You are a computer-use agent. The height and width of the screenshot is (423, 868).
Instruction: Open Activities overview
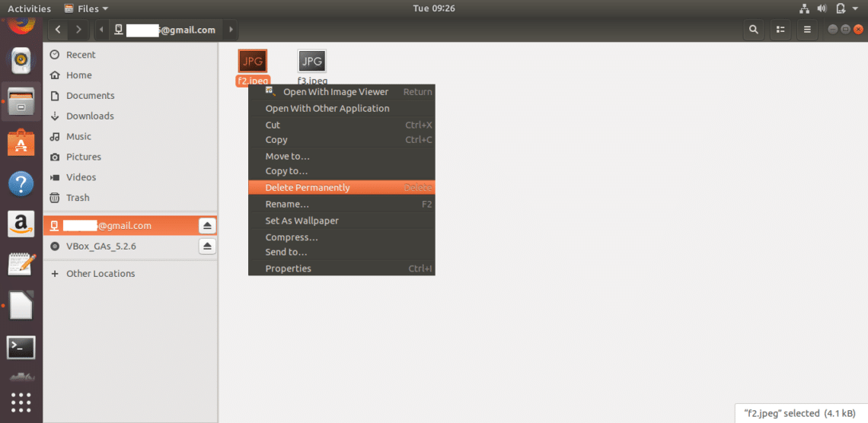pos(30,8)
